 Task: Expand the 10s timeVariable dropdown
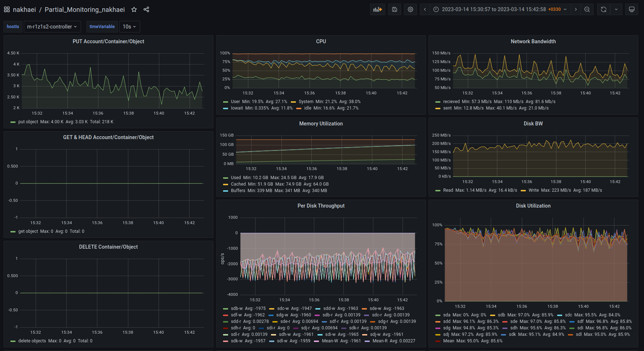pos(129,27)
